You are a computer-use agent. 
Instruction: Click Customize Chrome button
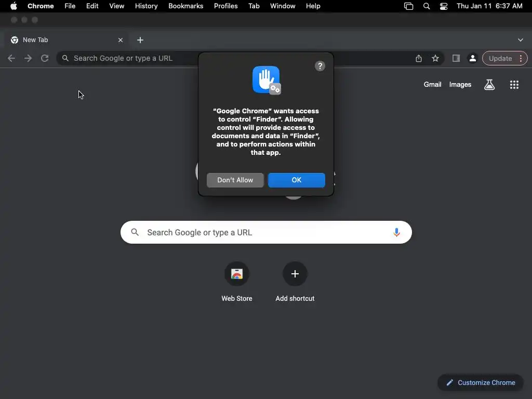[x=481, y=383]
